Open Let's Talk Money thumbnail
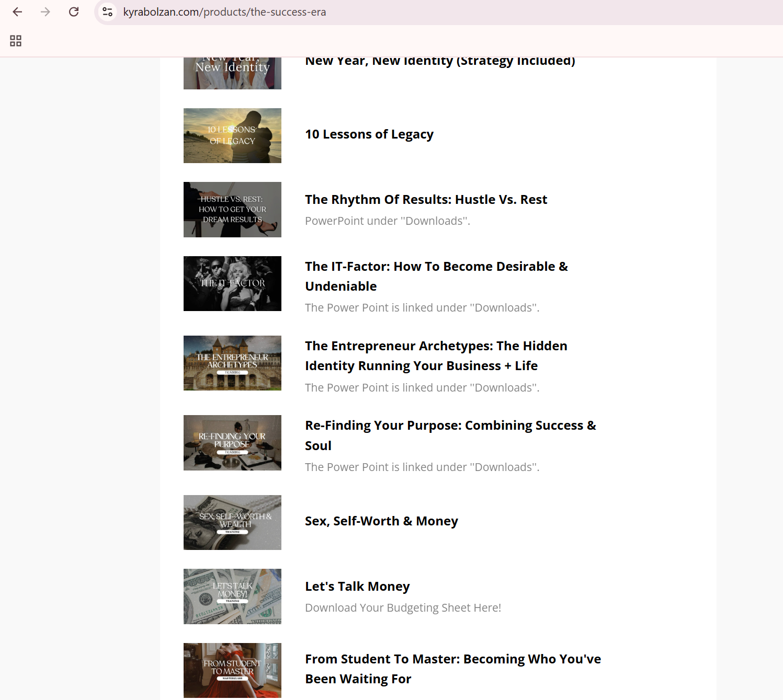 232,596
